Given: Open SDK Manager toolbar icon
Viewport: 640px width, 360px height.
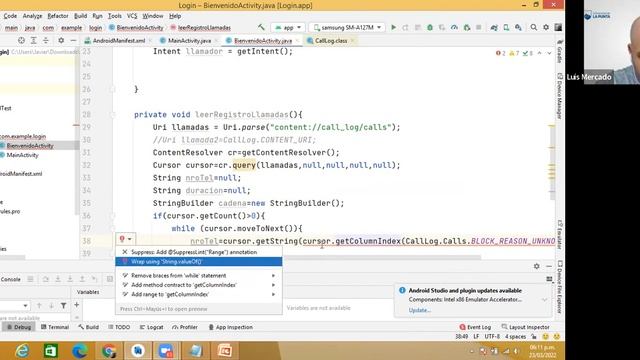Looking at the screenshot, I should coord(518,27).
